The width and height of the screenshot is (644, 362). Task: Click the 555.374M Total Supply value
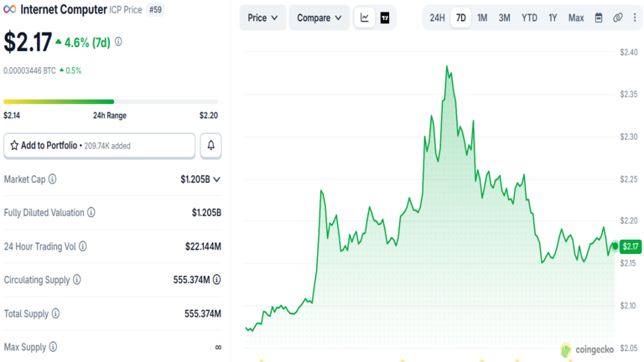click(x=203, y=313)
